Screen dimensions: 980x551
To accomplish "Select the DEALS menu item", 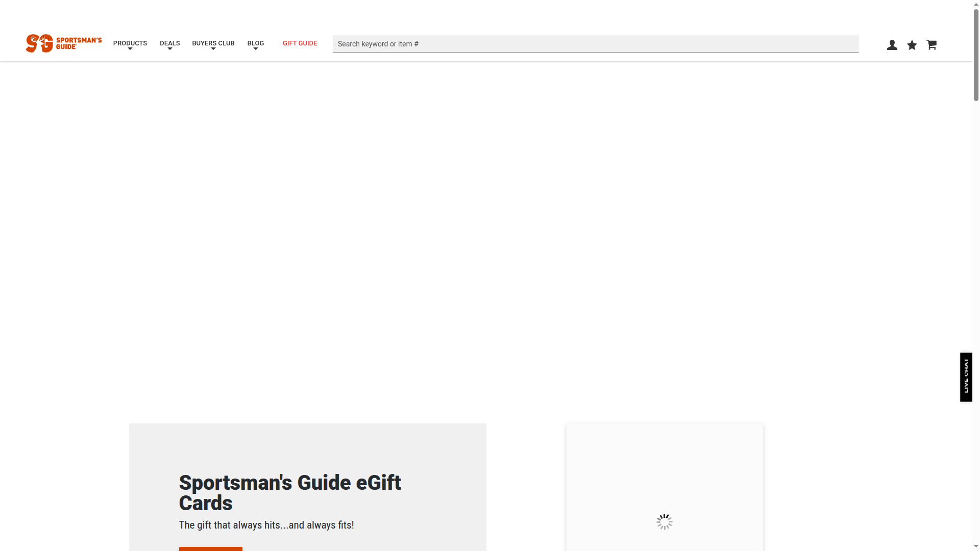I will click(169, 43).
